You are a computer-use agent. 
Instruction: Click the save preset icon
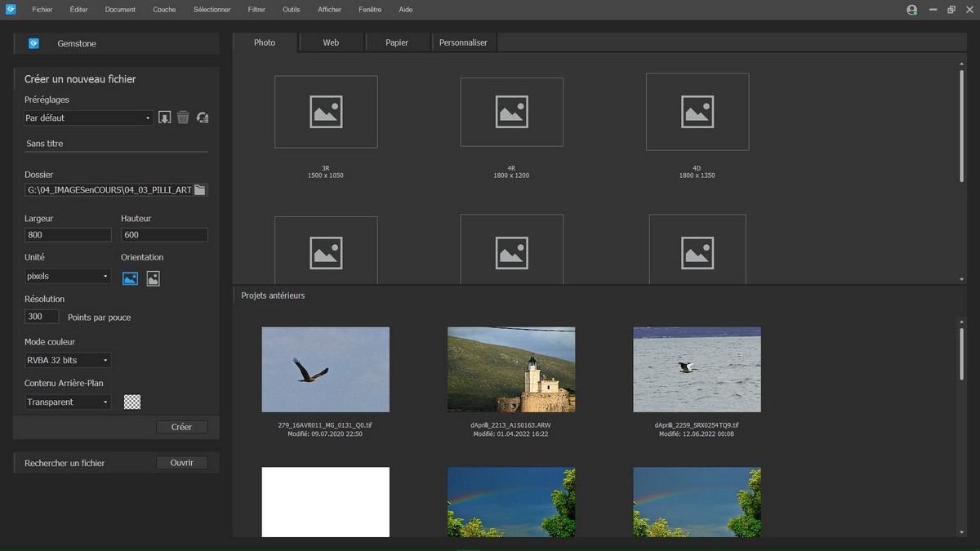(x=164, y=118)
